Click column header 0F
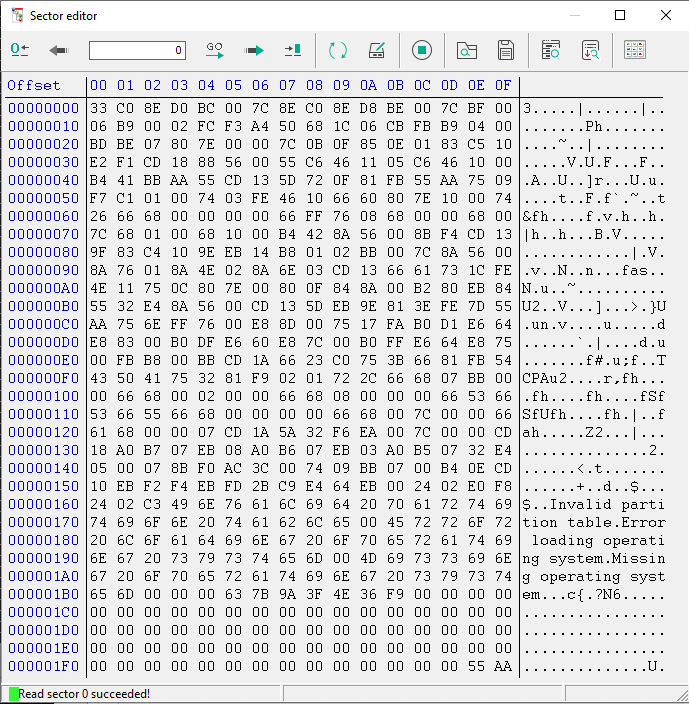The height and width of the screenshot is (704, 689). (503, 85)
